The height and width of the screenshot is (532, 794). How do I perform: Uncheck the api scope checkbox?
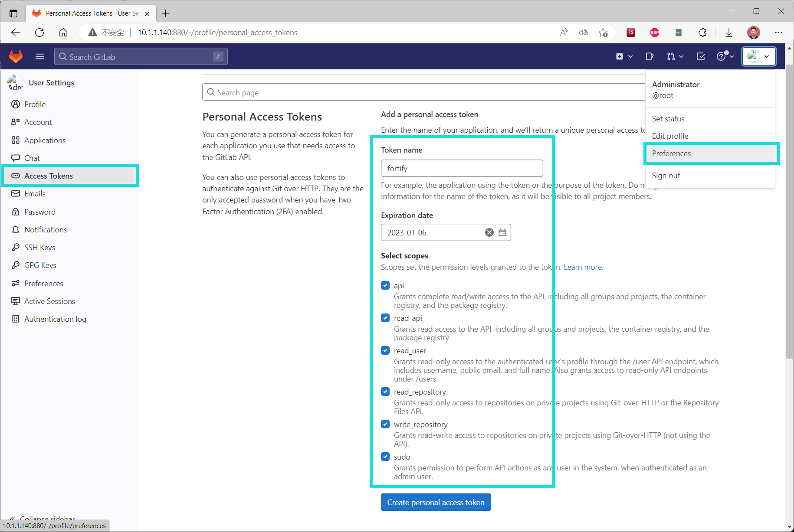pos(385,285)
